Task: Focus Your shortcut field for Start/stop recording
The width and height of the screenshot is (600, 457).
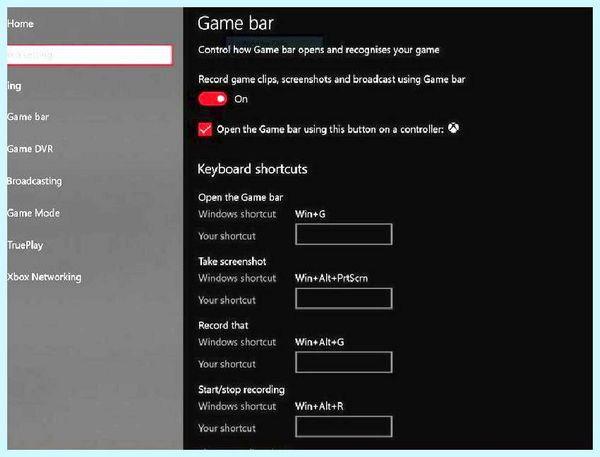Action: [x=344, y=426]
